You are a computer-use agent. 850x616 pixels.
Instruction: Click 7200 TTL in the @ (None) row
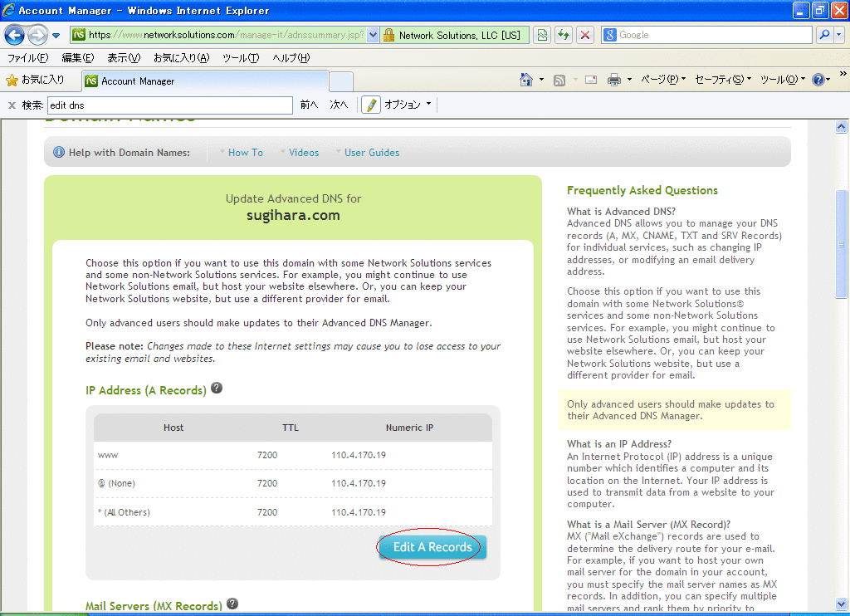point(267,483)
